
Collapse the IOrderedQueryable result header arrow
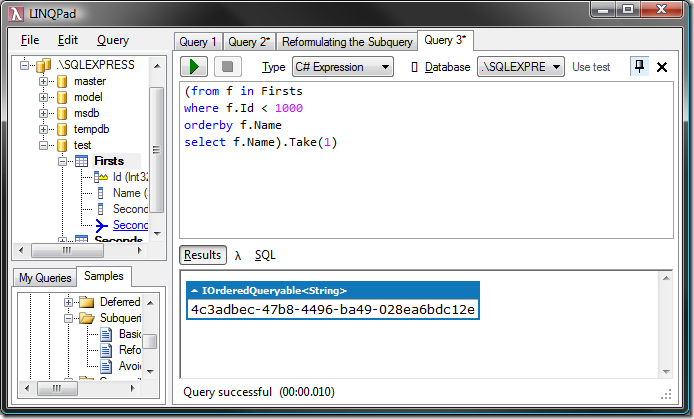[x=194, y=291]
